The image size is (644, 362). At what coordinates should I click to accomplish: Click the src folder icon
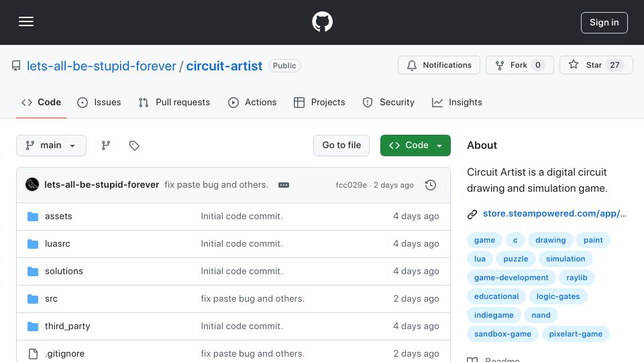point(33,299)
